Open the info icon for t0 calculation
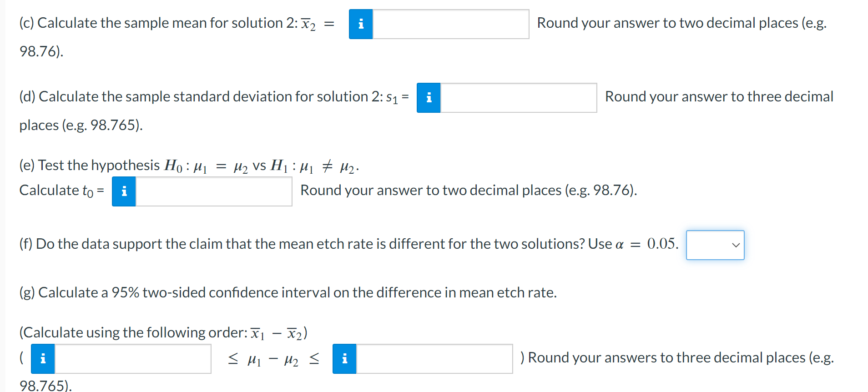This screenshot has width=868, height=392. (124, 191)
